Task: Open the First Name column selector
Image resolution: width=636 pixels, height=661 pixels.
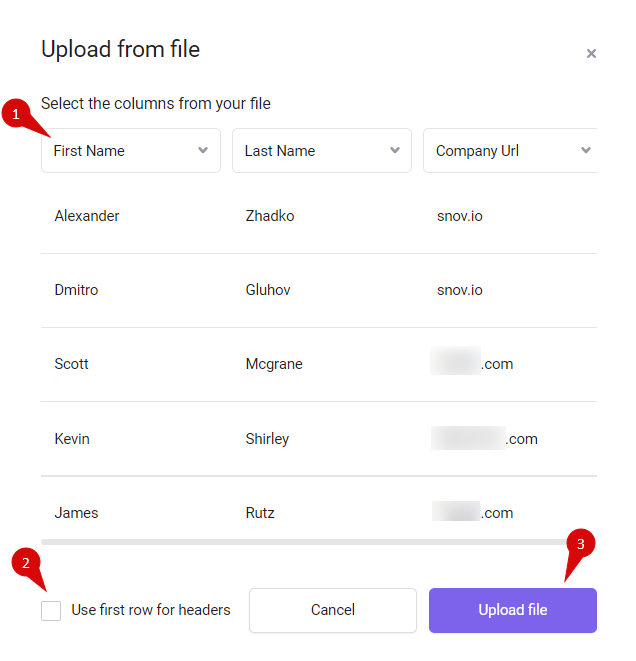Action: pyautogui.click(x=131, y=150)
